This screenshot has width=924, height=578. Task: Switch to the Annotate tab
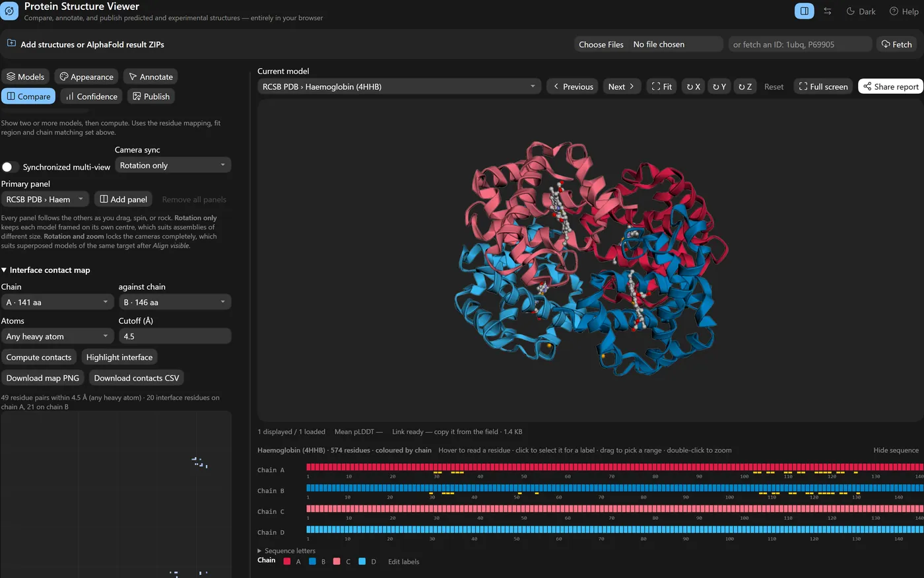tap(150, 77)
